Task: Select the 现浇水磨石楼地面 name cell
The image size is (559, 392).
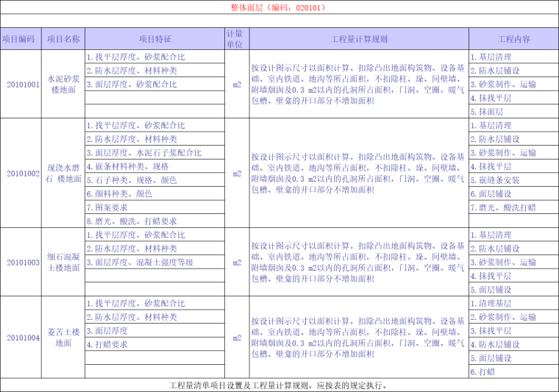Action: [x=63, y=174]
